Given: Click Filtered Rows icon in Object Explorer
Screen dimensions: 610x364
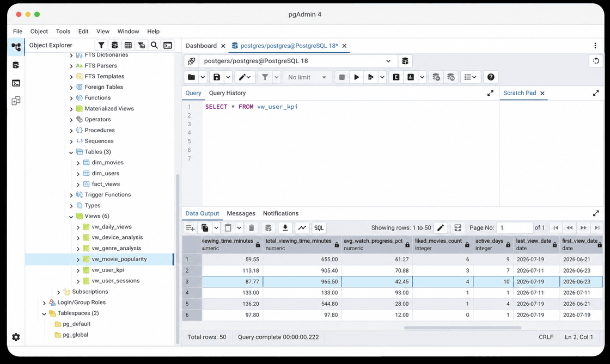Looking at the screenshot, I should coord(142,45).
